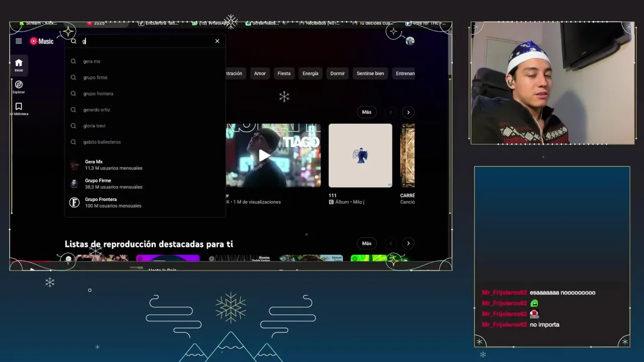The image size is (644, 362).
Task: Open Explorar in sidebar
Action: [x=19, y=87]
